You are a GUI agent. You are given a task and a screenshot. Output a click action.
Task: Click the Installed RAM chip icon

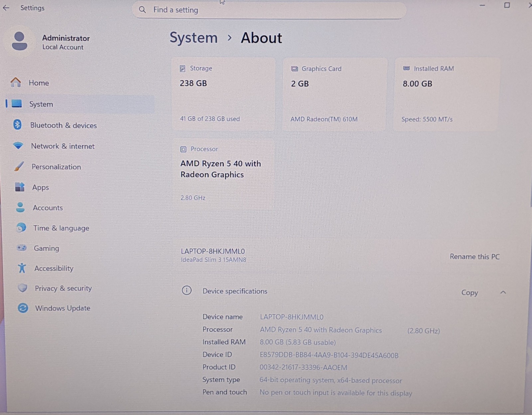pos(406,68)
